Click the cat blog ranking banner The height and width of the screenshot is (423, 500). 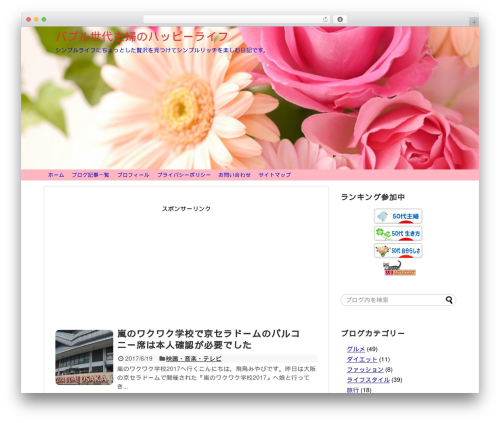[x=399, y=268]
